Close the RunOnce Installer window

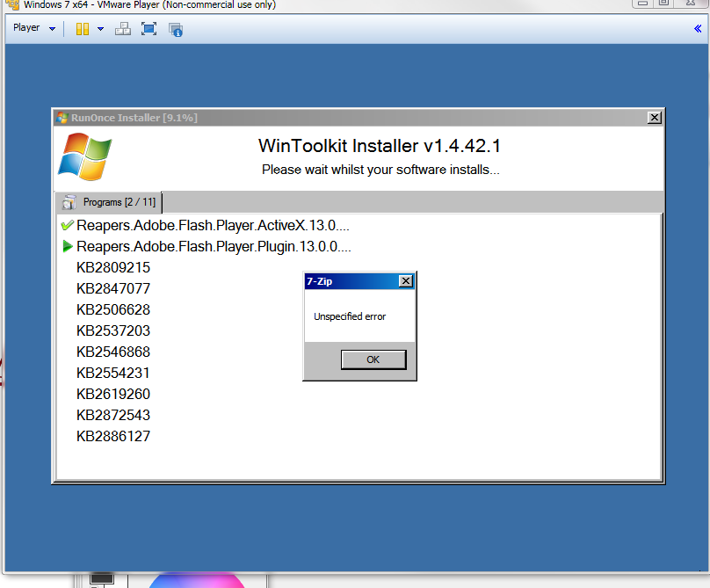tap(655, 118)
